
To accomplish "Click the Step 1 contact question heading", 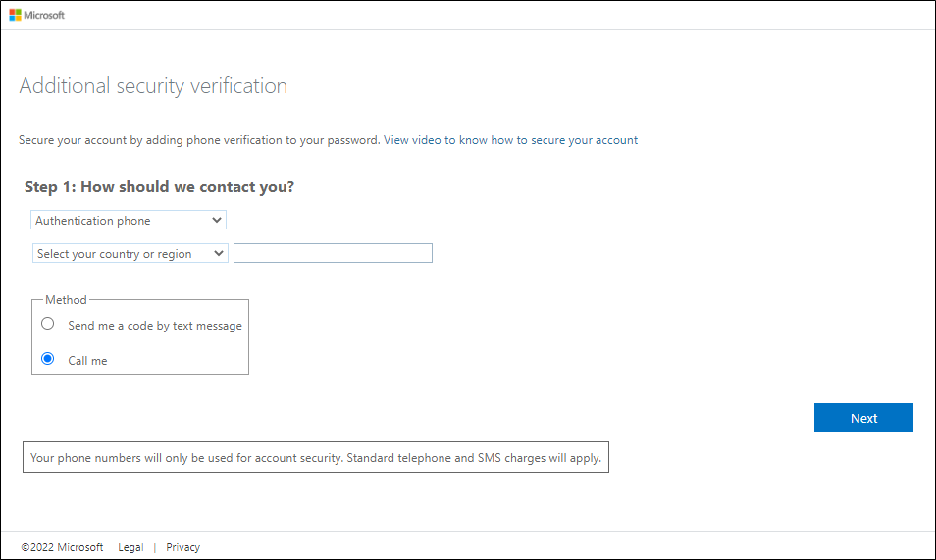I will coord(159,186).
